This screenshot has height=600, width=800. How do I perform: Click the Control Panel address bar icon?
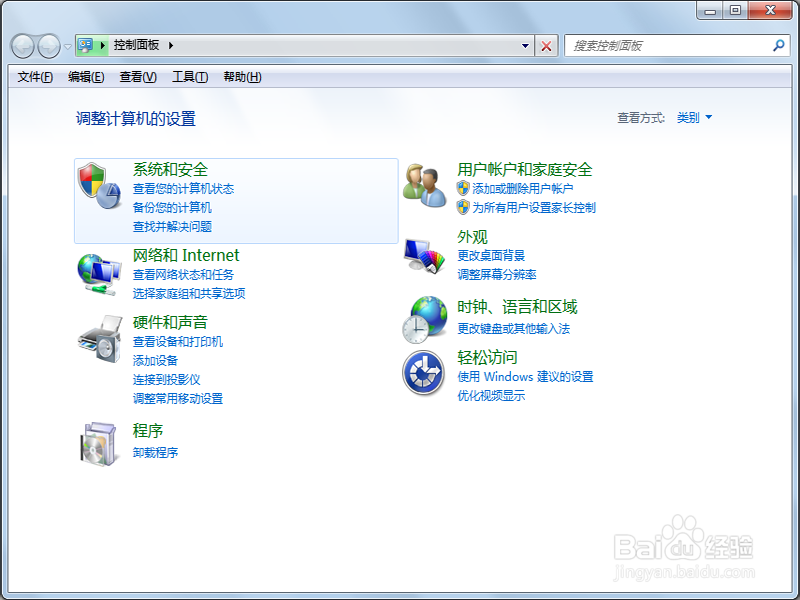pos(85,45)
